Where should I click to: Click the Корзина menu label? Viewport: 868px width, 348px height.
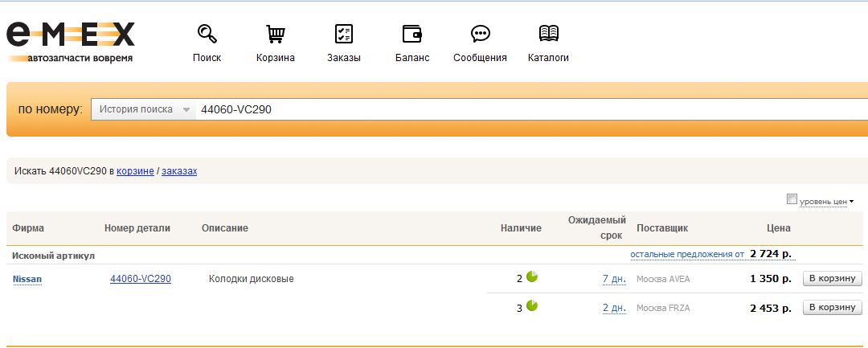[276, 58]
